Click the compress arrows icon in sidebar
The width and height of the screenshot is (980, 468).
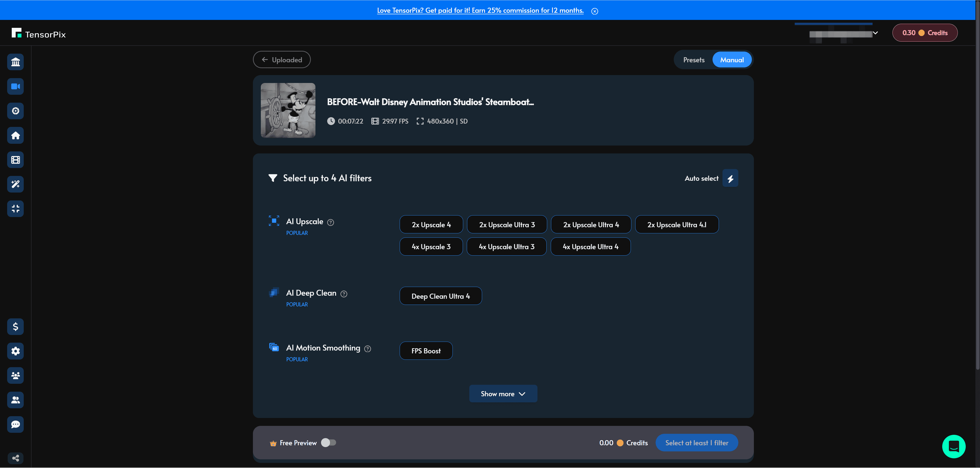[16, 209]
